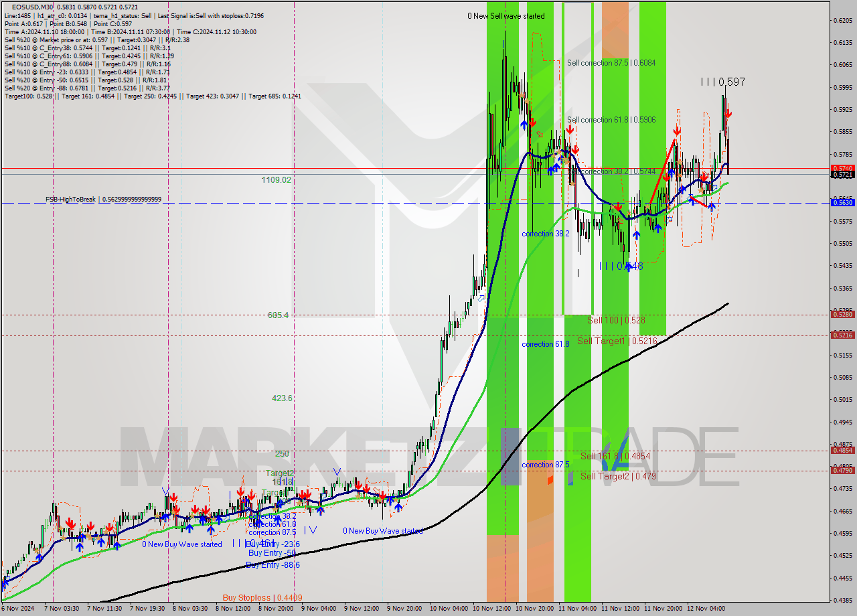The height and width of the screenshot is (616, 857).
Task: Click the 0.4385 price axis value
Action: [842, 601]
